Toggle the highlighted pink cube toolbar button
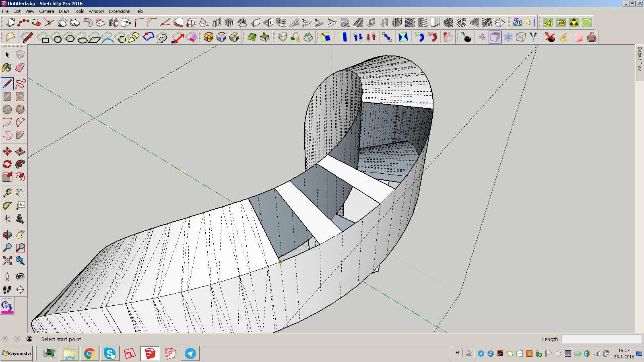Image resolution: width=644 pixels, height=362 pixels. (495, 37)
